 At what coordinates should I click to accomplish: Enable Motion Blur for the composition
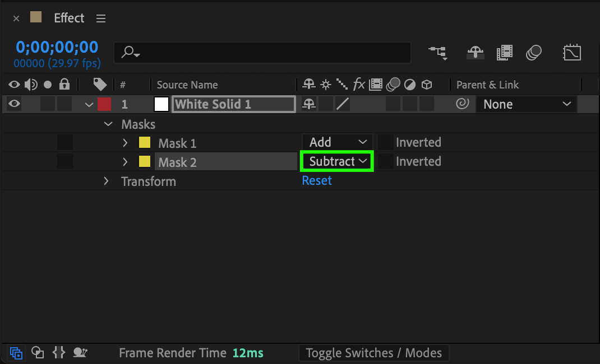coord(534,53)
